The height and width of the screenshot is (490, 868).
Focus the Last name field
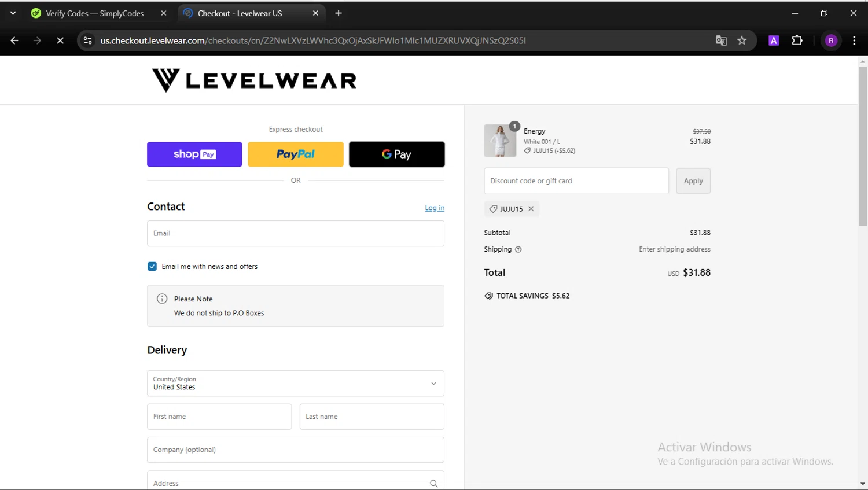(372, 417)
